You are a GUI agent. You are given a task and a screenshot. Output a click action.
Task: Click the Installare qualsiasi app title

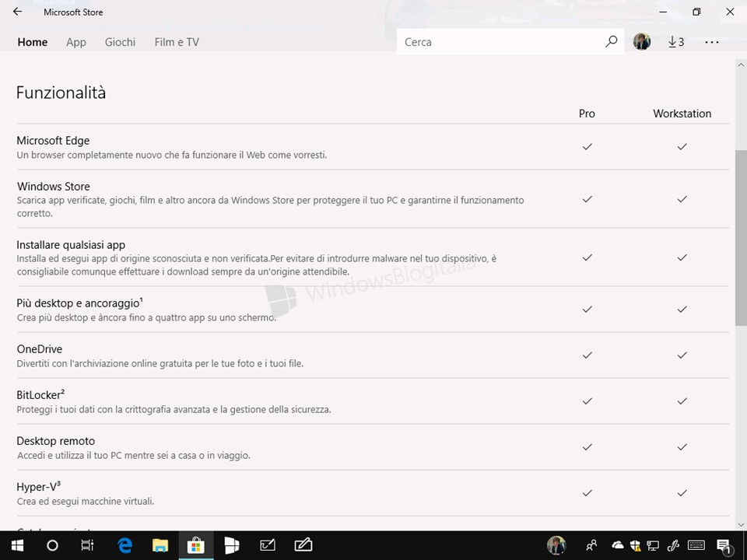(71, 245)
